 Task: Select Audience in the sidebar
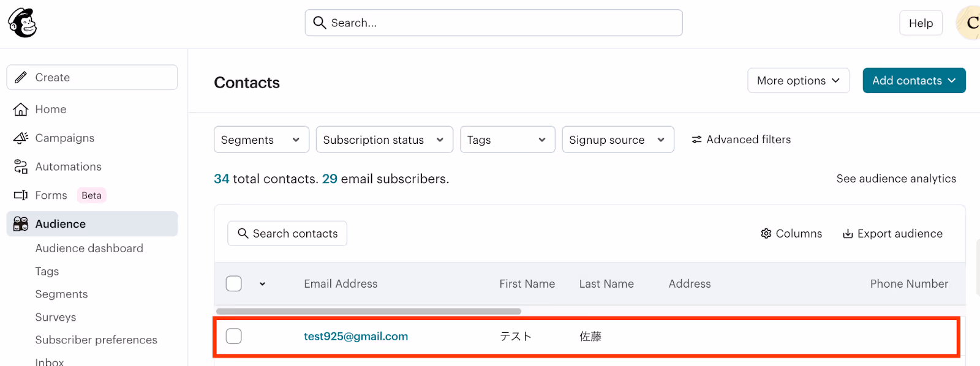point(92,224)
